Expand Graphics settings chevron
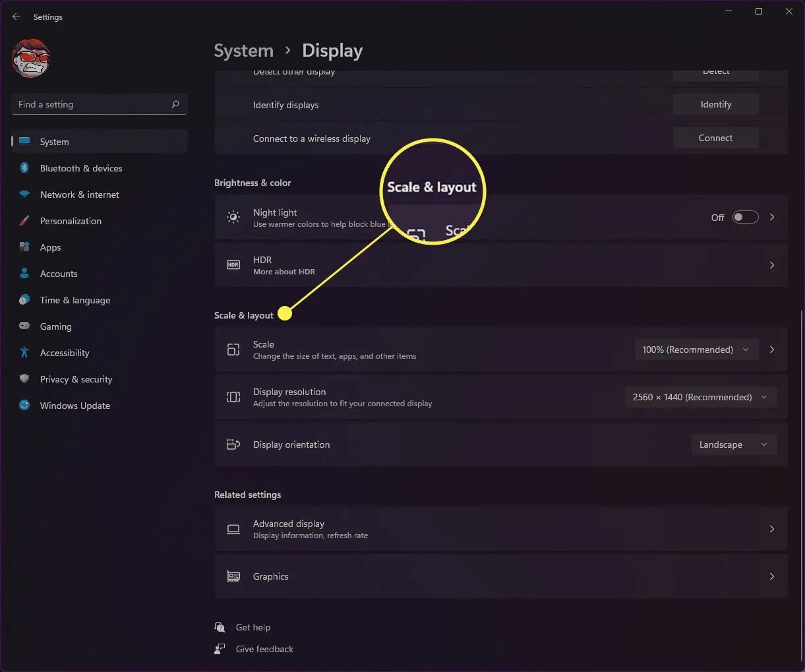The width and height of the screenshot is (805, 672). [x=772, y=576]
